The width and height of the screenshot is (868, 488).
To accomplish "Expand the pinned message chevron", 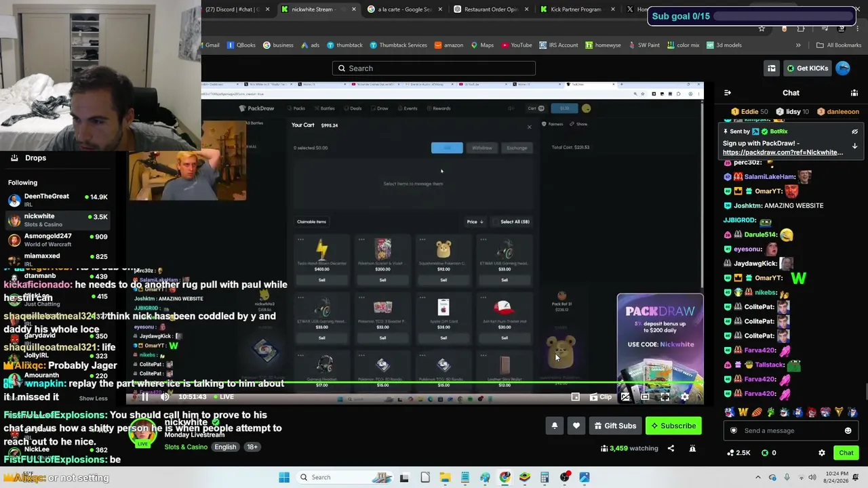I will point(854,146).
